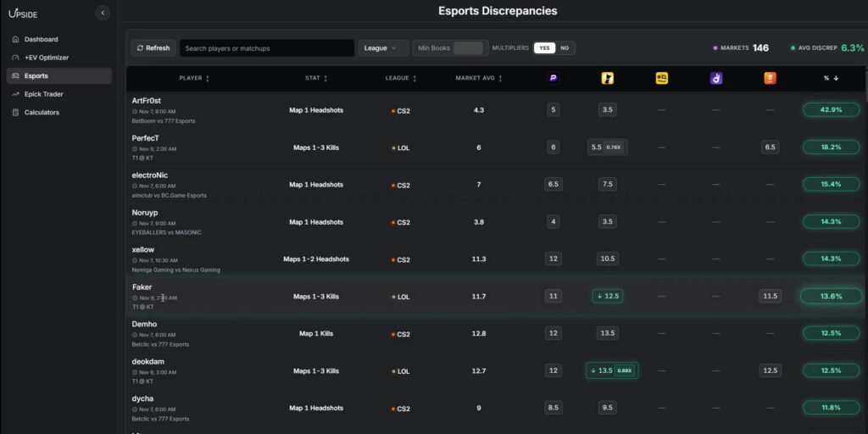Click the orange sportsbook header icon

(770, 78)
